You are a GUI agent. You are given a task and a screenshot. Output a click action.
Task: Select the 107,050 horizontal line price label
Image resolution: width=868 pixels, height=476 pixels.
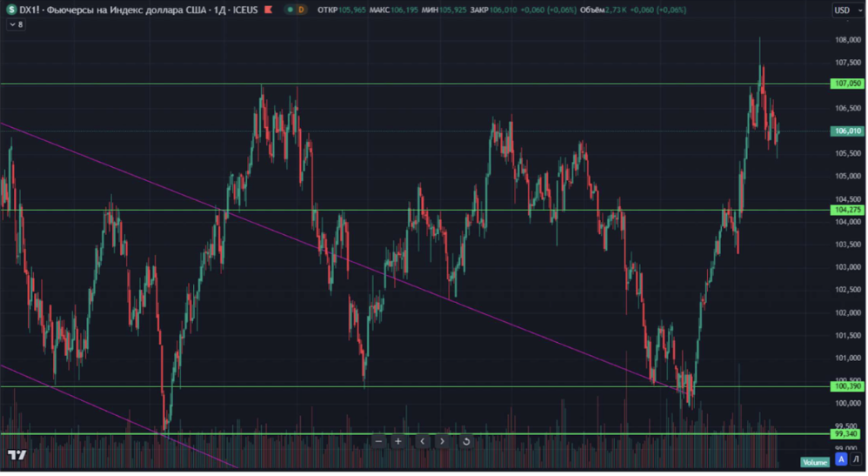[x=847, y=84]
